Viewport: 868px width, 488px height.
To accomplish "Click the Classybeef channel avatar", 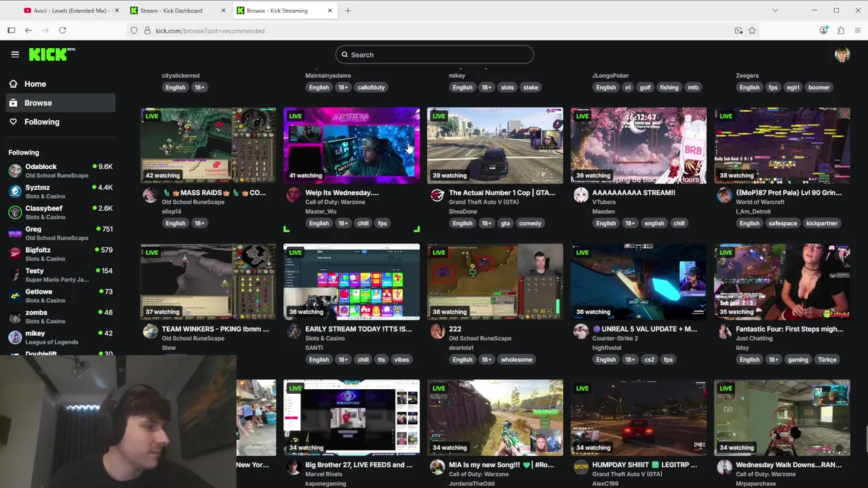I will click(15, 212).
